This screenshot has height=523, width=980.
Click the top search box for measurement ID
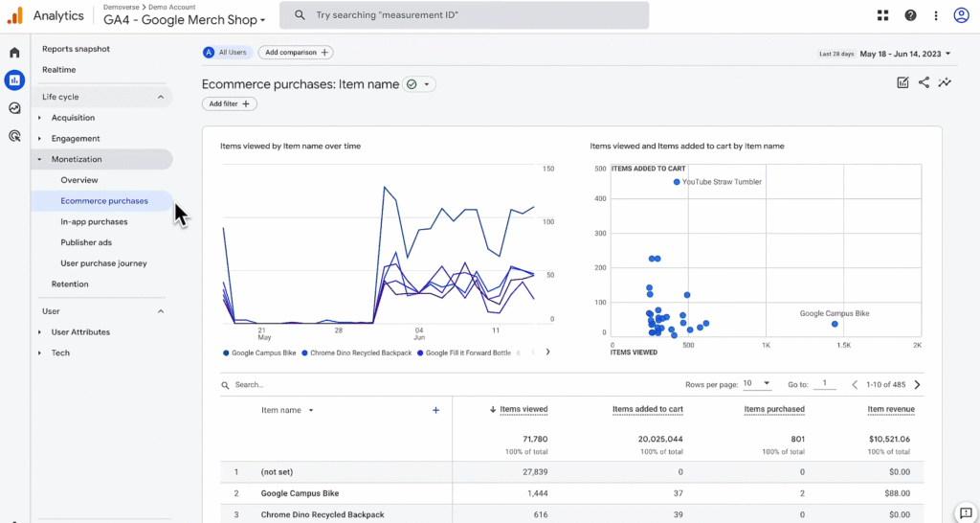pyautogui.click(x=464, y=15)
